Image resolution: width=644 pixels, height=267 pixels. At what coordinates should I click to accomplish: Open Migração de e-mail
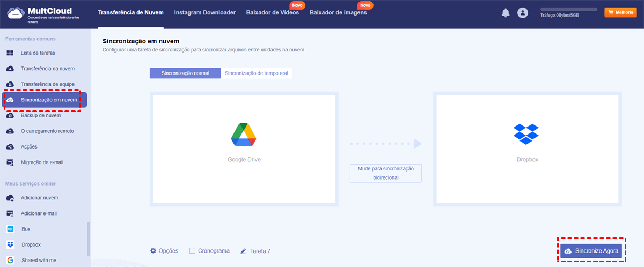[42, 162]
